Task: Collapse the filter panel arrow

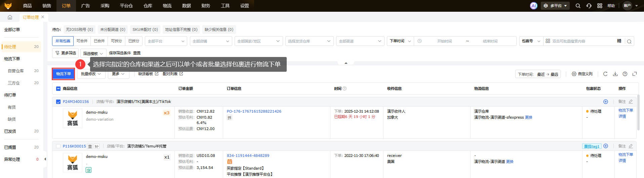Action: click(x=346, y=63)
